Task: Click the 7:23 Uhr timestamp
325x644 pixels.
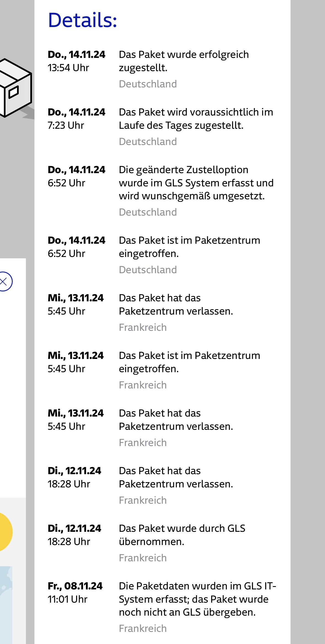Action: pos(66,125)
